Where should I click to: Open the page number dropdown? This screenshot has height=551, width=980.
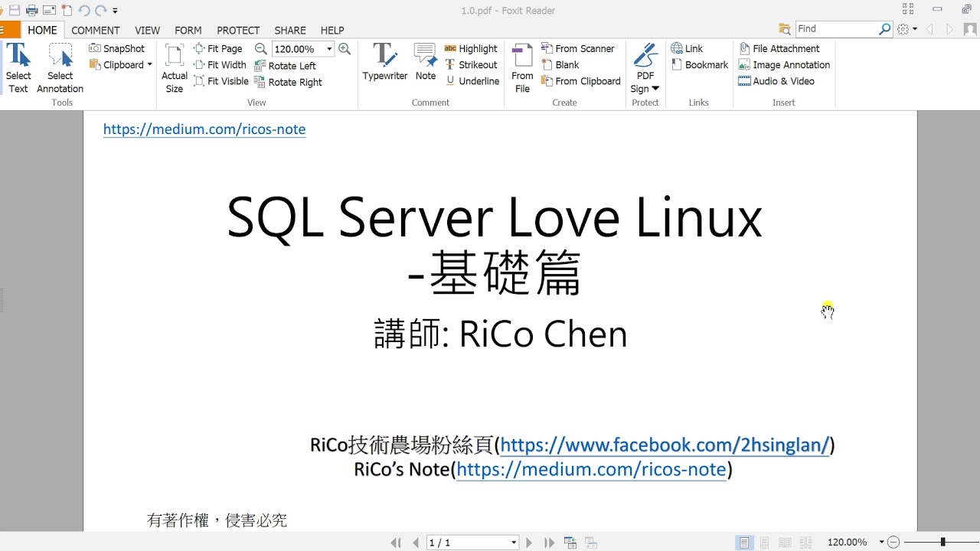tap(513, 543)
